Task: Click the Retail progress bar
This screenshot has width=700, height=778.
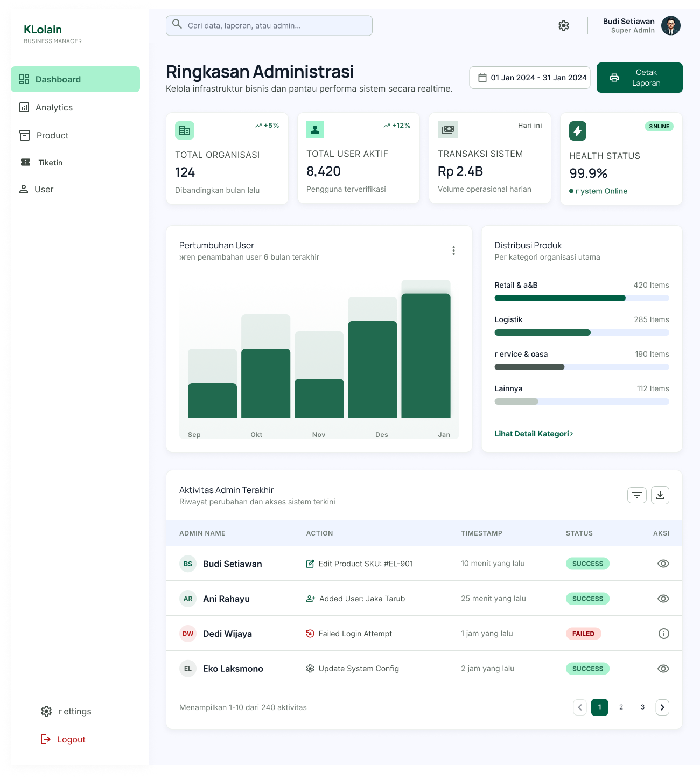Action: pyautogui.click(x=582, y=298)
